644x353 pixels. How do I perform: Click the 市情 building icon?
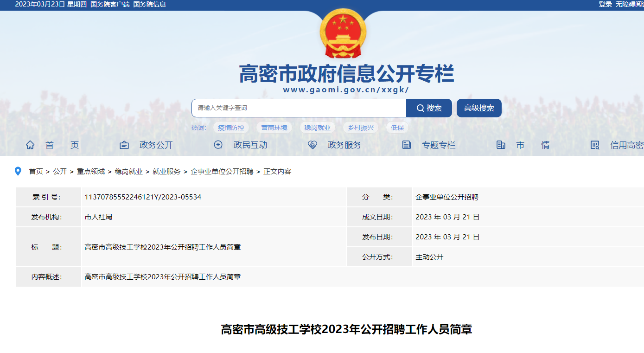pos(501,145)
